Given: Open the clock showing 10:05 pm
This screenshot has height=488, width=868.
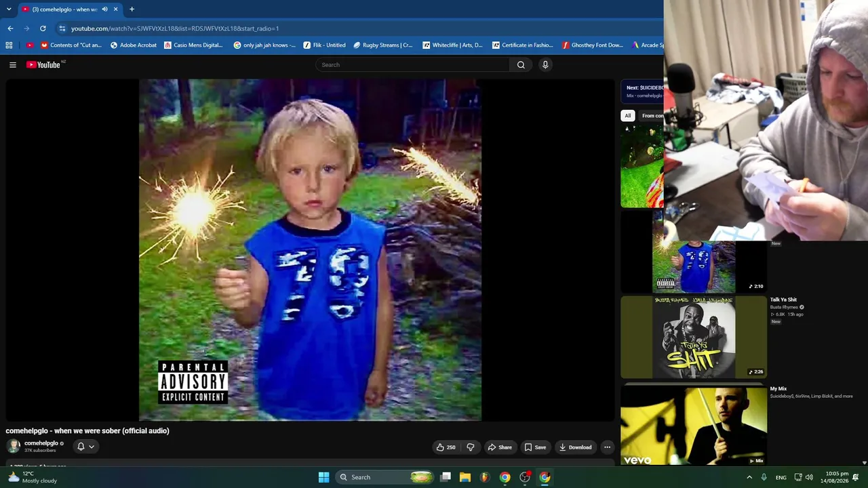Looking at the screenshot, I should 834,477.
